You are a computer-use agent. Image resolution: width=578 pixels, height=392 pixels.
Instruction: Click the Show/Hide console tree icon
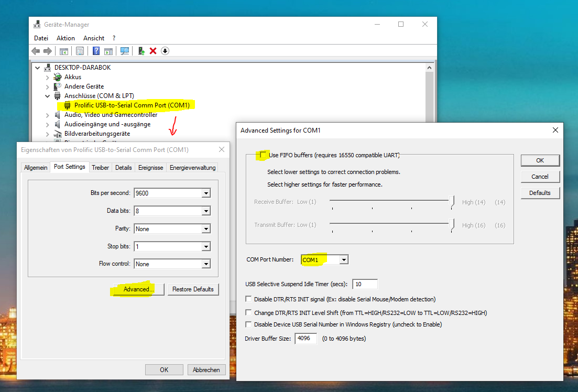tap(63, 50)
